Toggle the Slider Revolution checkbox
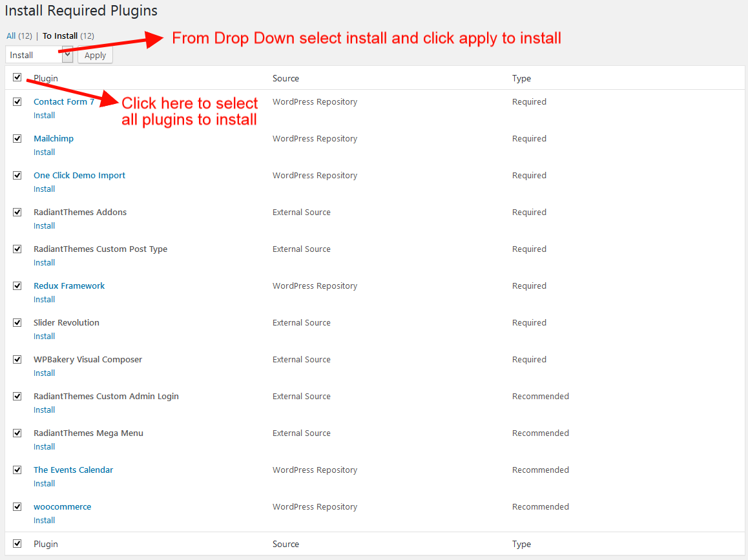Viewport: 748px width, 560px height. (x=17, y=322)
